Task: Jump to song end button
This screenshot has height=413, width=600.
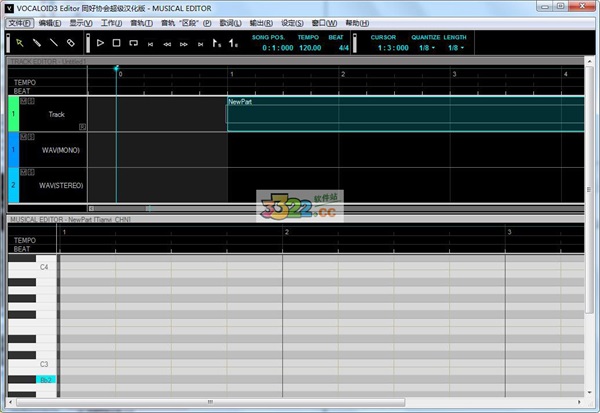Action: tap(201, 44)
